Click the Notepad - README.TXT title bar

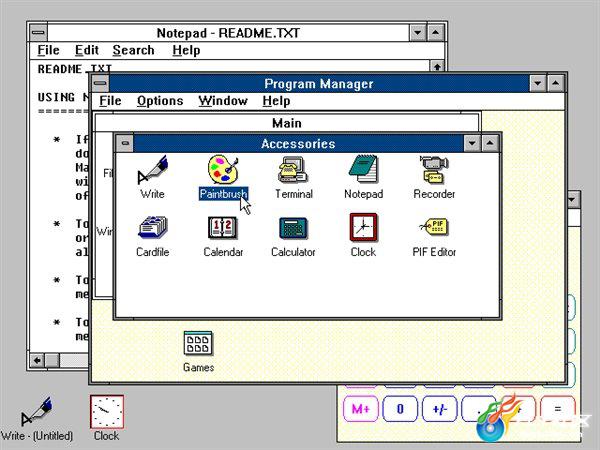(x=228, y=33)
